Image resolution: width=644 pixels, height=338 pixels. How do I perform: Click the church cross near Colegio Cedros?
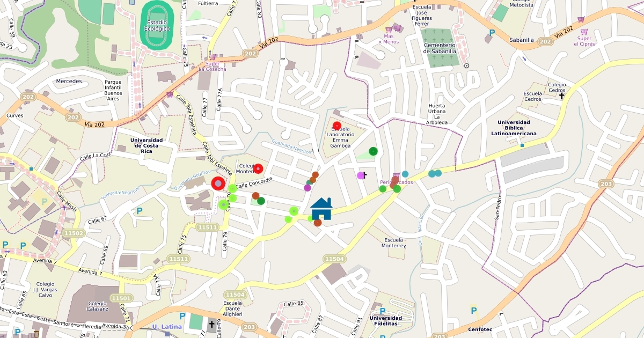click(562, 96)
